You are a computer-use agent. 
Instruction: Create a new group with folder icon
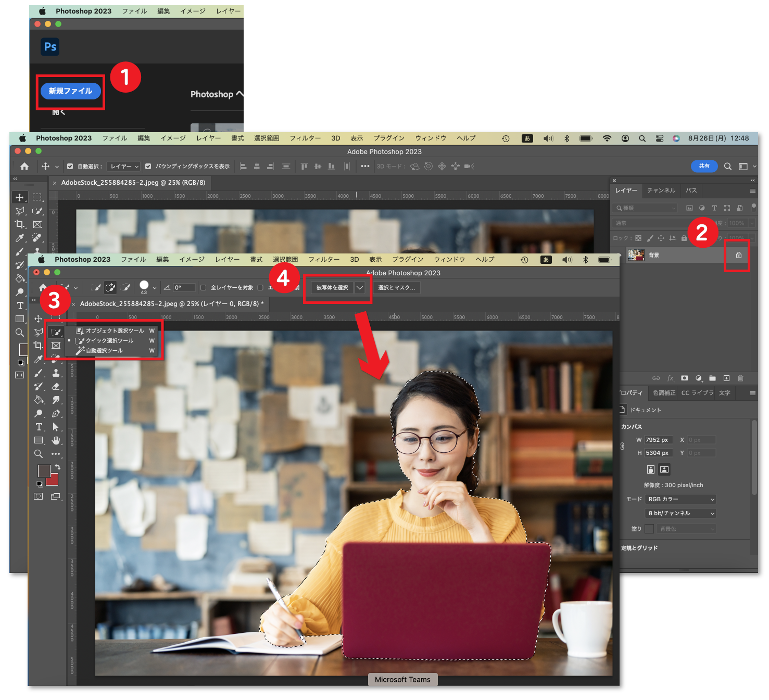tap(712, 378)
